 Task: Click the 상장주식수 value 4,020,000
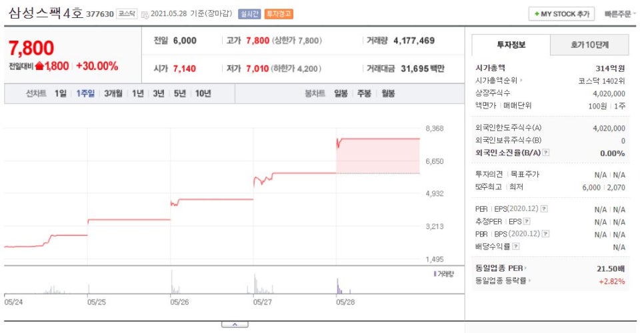pyautogui.click(x=609, y=93)
